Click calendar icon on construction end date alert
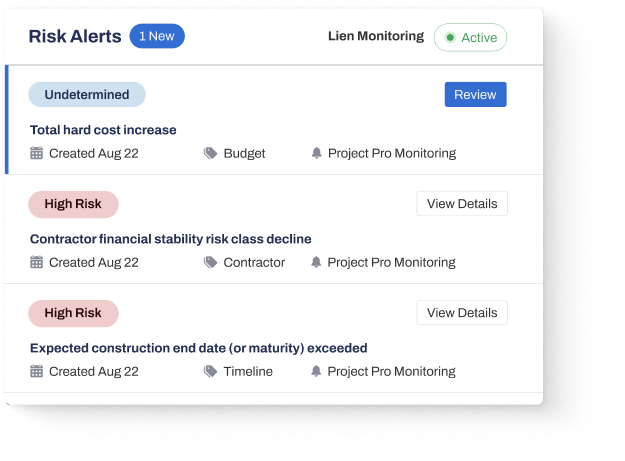625x461 pixels. (36, 371)
